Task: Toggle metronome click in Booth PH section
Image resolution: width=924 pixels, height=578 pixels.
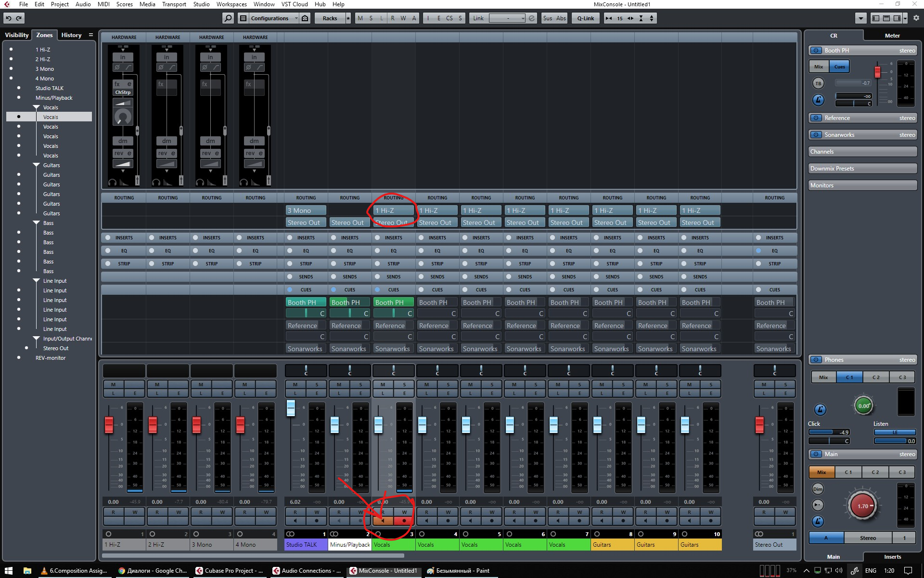Action: point(818,100)
